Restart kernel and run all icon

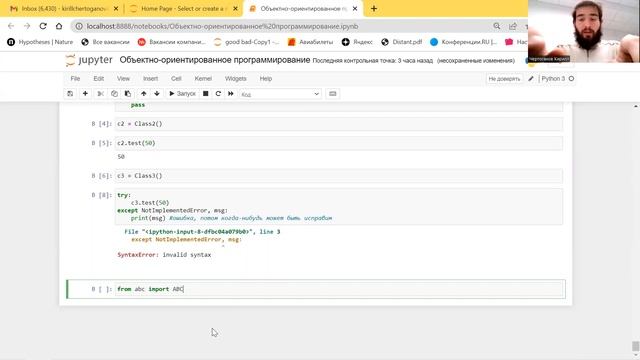pyautogui.click(x=231, y=94)
